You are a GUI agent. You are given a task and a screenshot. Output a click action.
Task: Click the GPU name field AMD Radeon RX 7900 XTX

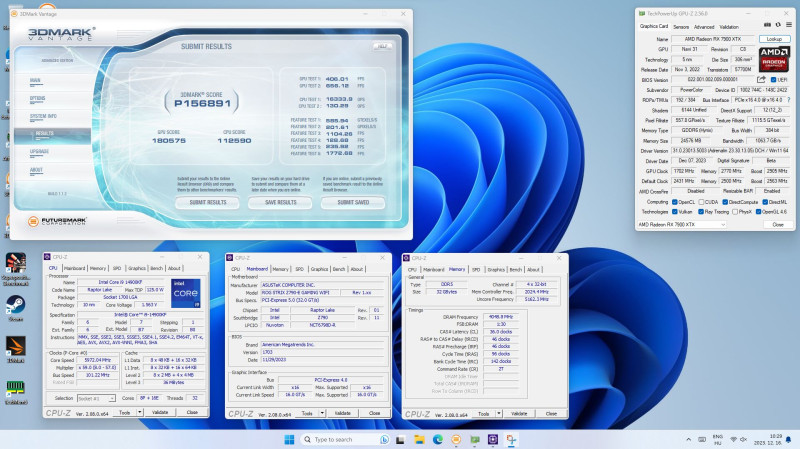pos(713,39)
